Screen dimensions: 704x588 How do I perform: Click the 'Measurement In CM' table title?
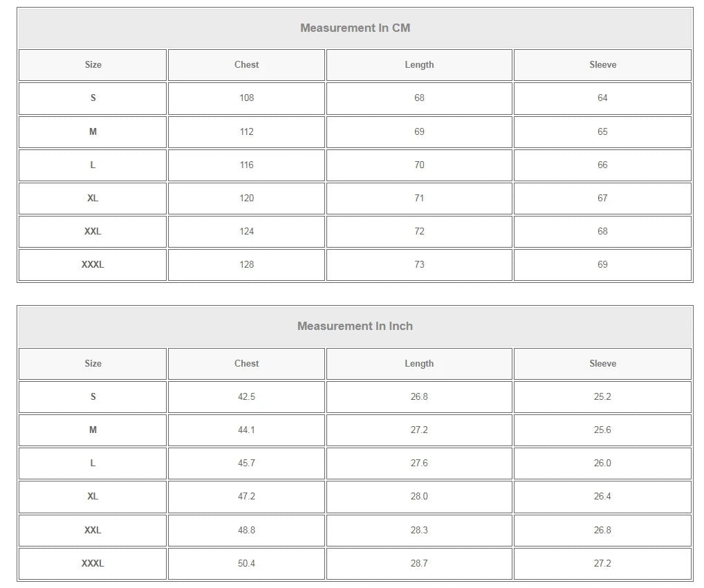tap(355, 28)
